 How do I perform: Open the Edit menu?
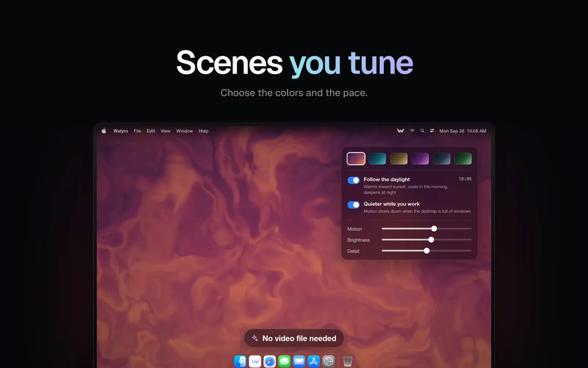151,131
